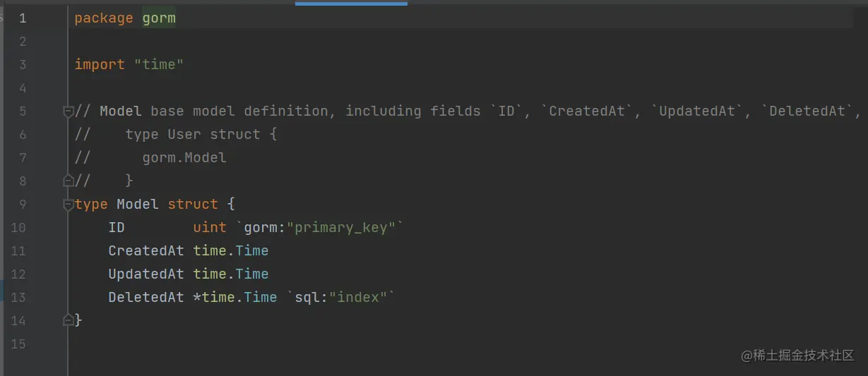The height and width of the screenshot is (376, 868).
Task: Click line number 10 in the gutter
Action: coord(19,228)
